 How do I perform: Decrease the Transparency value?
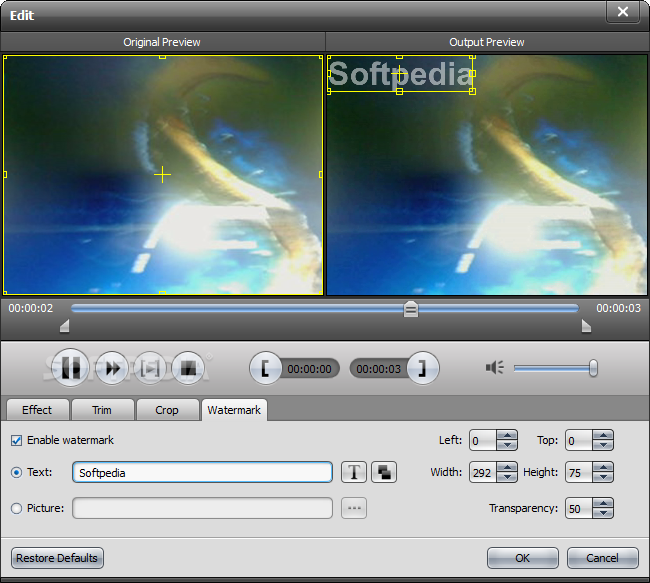coord(603,513)
